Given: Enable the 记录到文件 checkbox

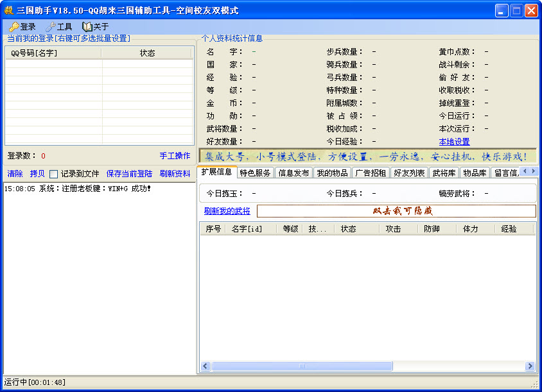Looking at the screenshot, I should click(x=54, y=174).
